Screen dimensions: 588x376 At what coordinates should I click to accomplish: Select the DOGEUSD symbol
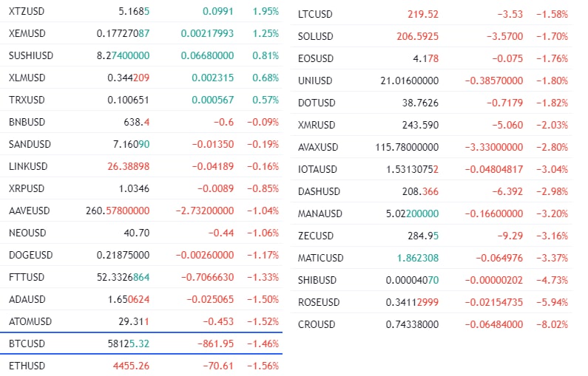[x=31, y=255]
